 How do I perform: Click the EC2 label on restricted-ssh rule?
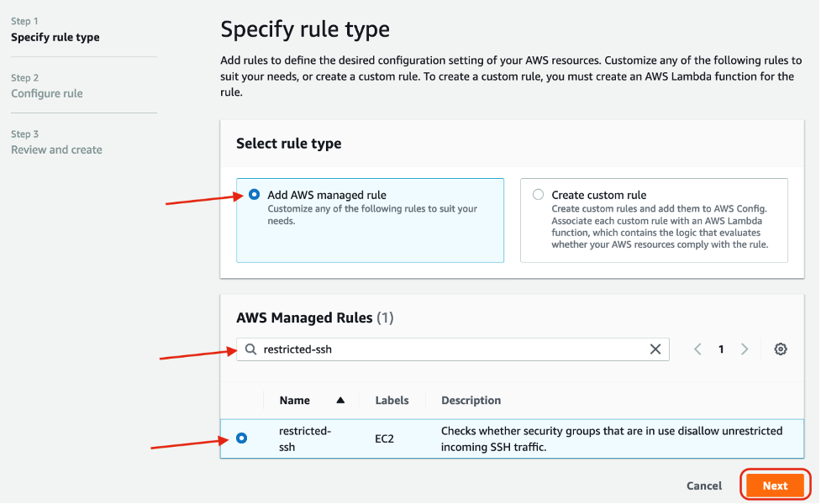tap(386, 438)
